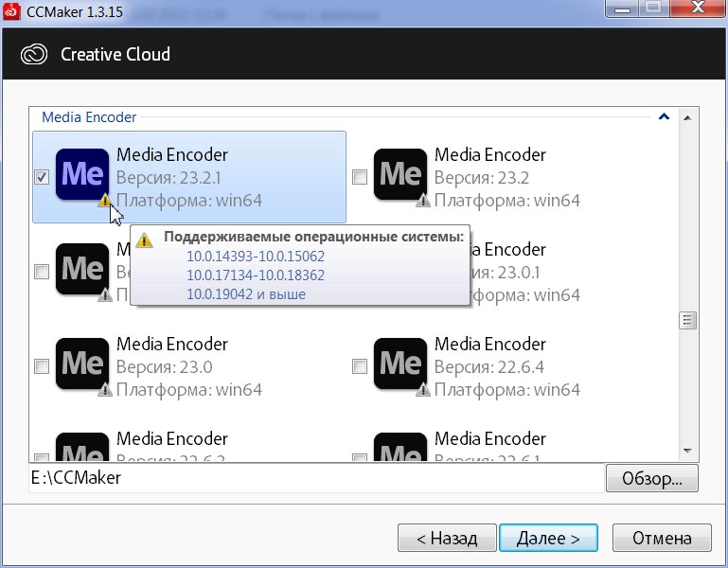Cancel setup with the Отмена button
The image size is (728, 568).
(x=662, y=538)
